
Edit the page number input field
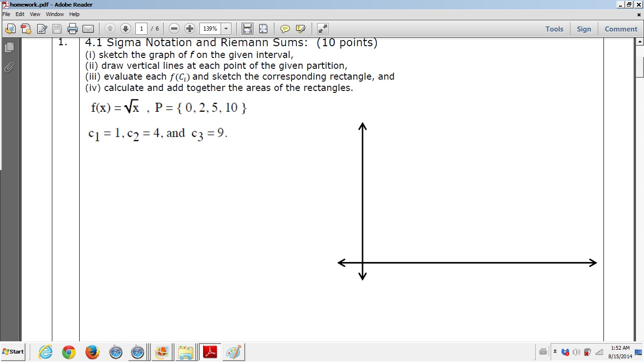pyautogui.click(x=141, y=29)
